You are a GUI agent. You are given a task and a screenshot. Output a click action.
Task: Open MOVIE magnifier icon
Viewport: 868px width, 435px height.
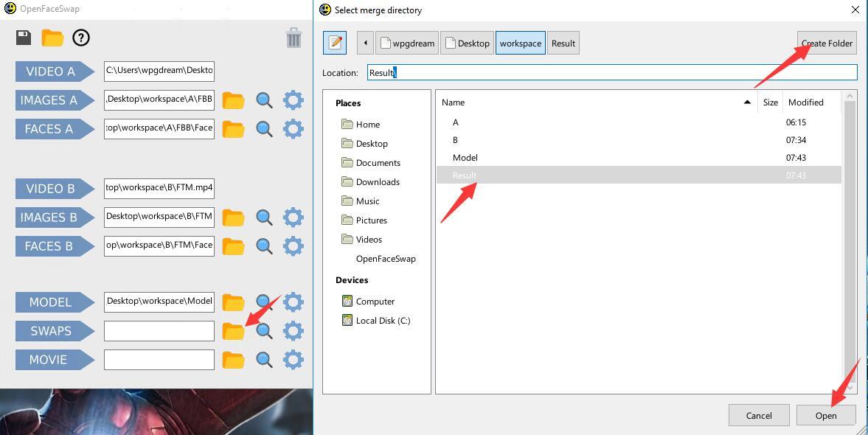264,360
